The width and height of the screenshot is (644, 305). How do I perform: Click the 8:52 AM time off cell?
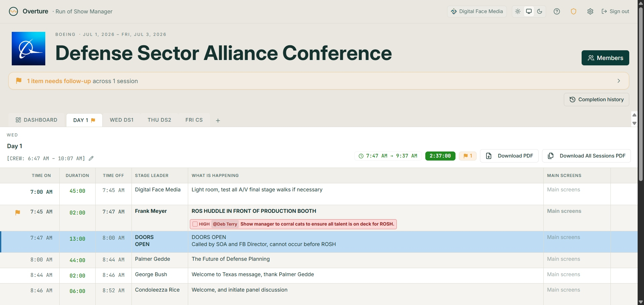(113, 291)
